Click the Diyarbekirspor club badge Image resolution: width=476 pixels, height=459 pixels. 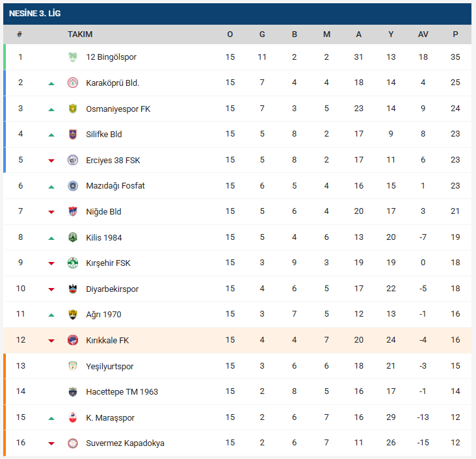click(73, 289)
